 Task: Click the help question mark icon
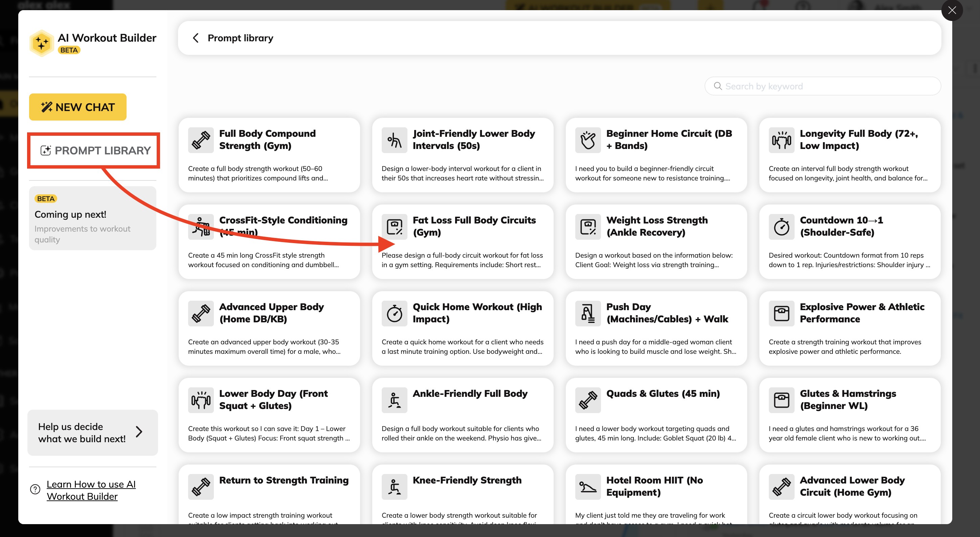click(x=35, y=489)
